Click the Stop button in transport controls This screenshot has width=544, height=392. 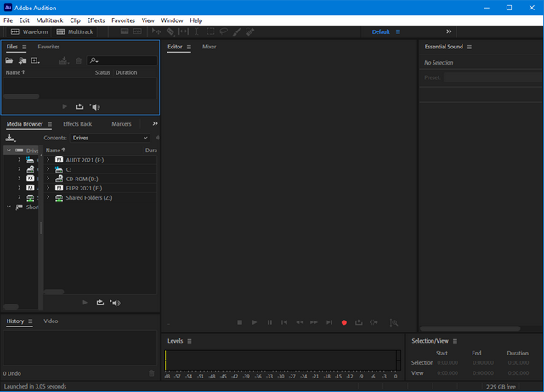coord(240,322)
